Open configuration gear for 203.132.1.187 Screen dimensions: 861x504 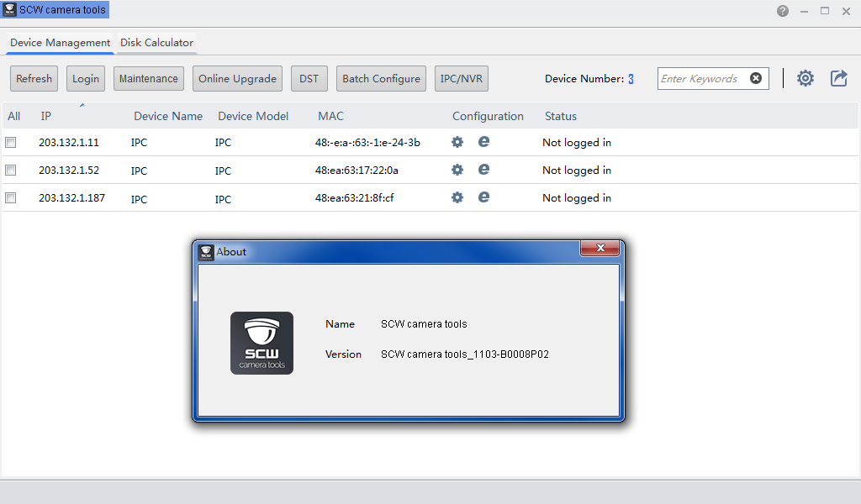[x=457, y=197]
